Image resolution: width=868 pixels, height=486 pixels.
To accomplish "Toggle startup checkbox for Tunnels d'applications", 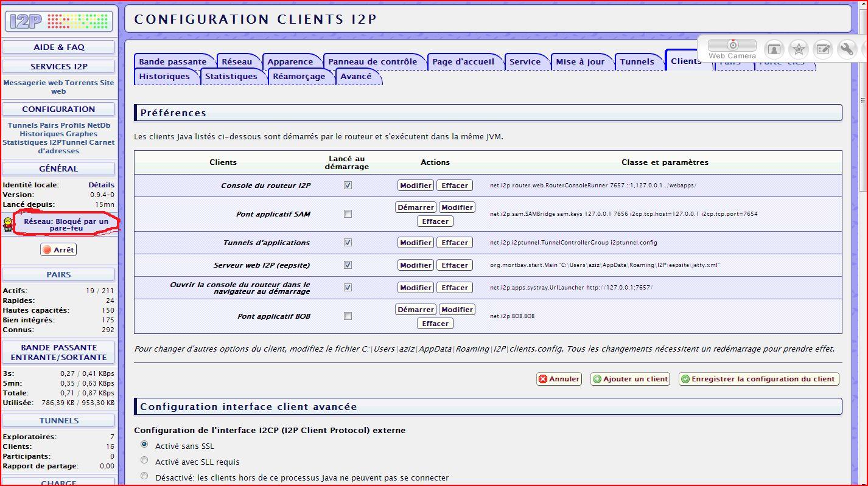I will click(348, 243).
